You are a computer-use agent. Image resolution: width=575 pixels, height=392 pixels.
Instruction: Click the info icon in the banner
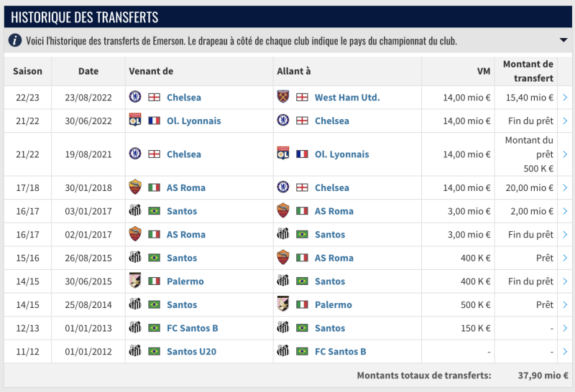(15, 40)
